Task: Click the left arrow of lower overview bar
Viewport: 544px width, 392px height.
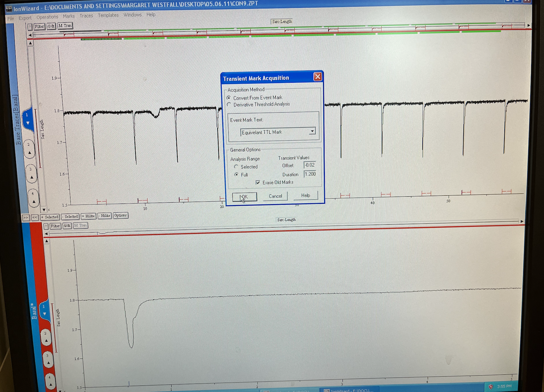Action: [x=46, y=234]
